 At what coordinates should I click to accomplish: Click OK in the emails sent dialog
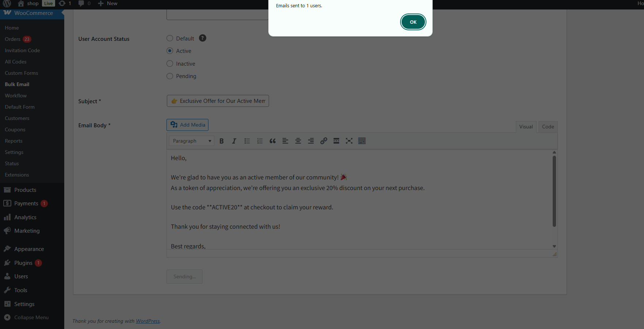tap(413, 22)
